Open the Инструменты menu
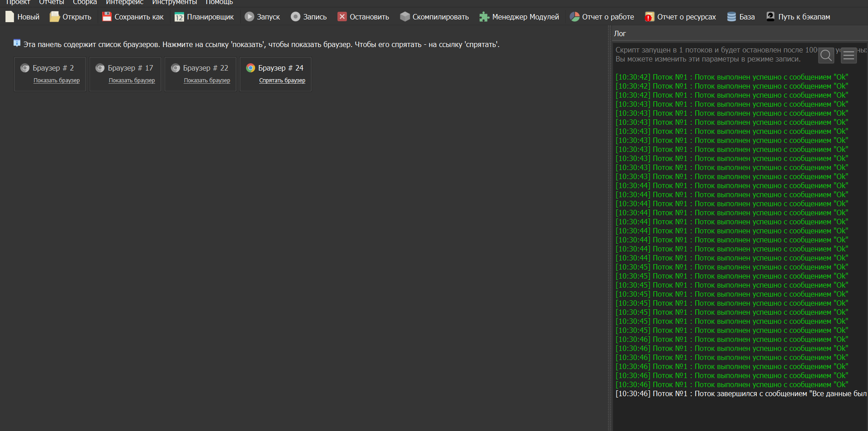Image resolution: width=868 pixels, height=431 pixels. [174, 2]
